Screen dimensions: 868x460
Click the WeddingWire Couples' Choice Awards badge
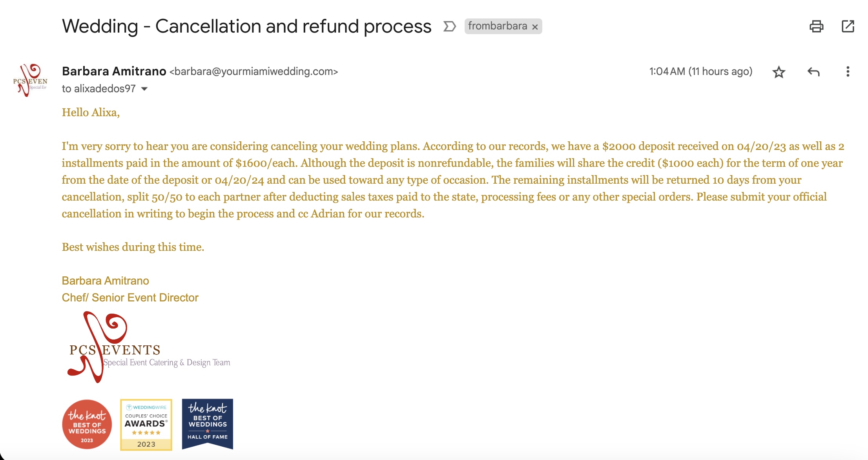pos(146,425)
